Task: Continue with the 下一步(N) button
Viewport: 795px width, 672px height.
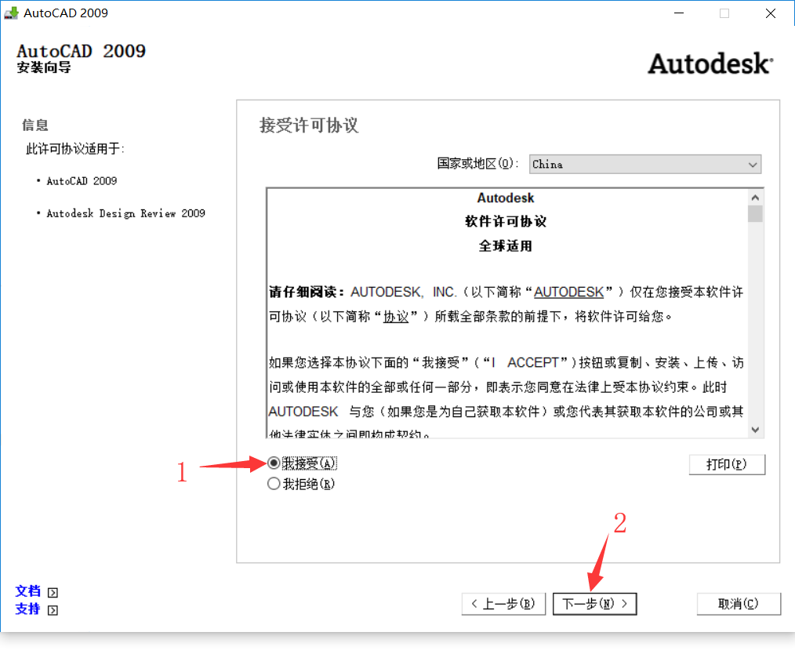Action: coord(594,604)
